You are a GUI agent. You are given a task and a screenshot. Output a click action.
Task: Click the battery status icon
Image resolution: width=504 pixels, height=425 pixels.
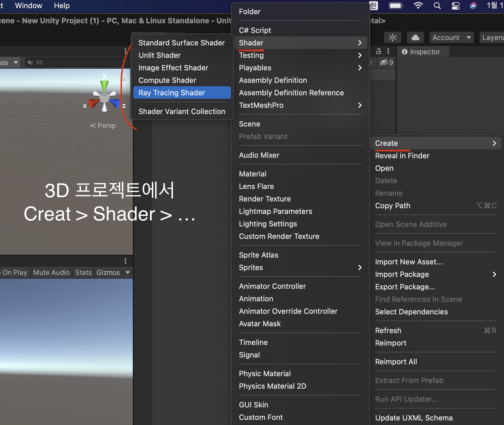point(396,6)
